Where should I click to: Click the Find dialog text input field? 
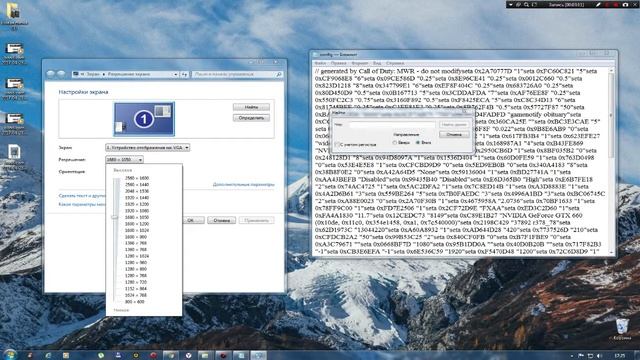click(x=392, y=125)
